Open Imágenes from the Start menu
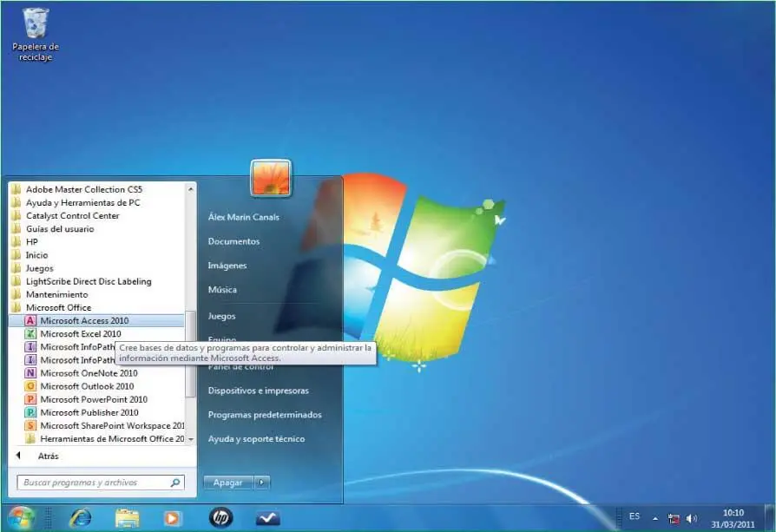The image size is (776, 532). coord(227,266)
